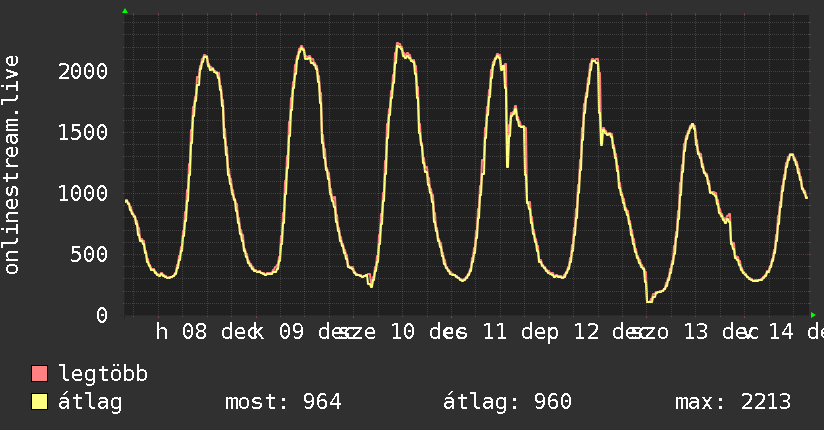
Task: Click the 'max: 2213' statistic value
Action: click(x=733, y=402)
